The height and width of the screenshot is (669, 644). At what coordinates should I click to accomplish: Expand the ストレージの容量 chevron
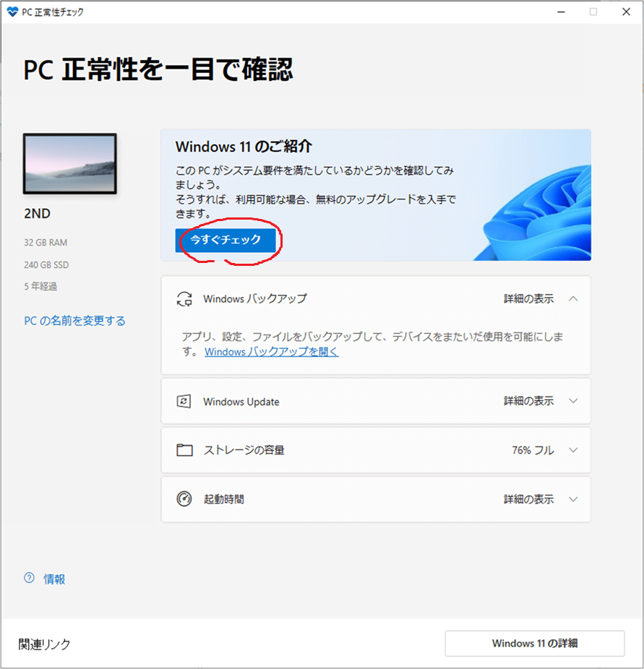pos(573,449)
